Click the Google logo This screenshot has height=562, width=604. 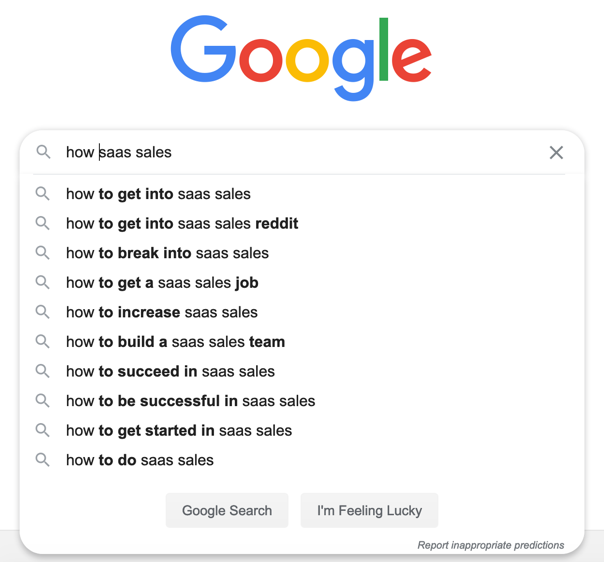pos(301,58)
